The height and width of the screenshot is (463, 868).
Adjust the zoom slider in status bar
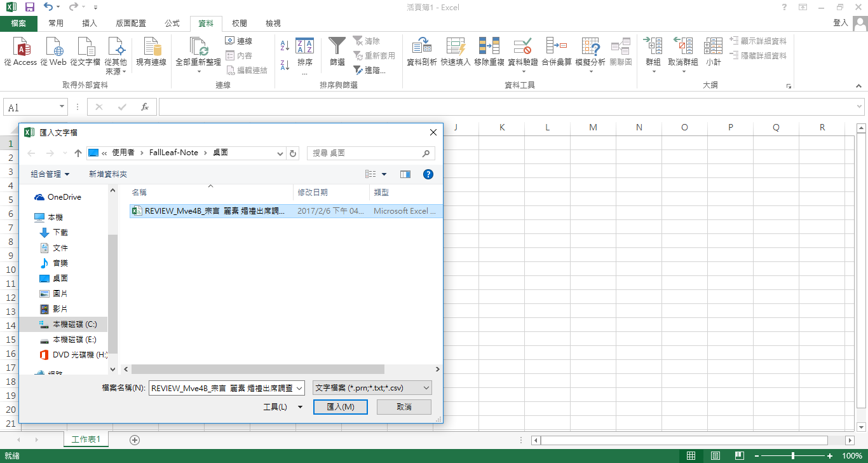tap(792, 456)
